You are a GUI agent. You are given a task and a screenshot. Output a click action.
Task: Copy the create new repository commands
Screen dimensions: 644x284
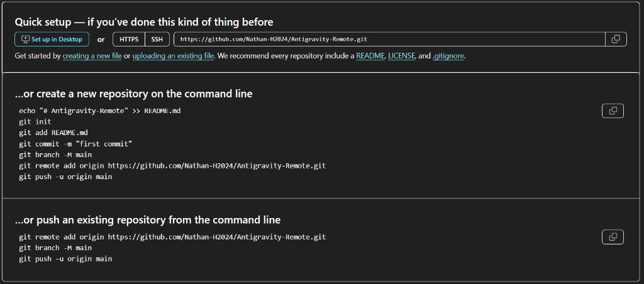613,111
